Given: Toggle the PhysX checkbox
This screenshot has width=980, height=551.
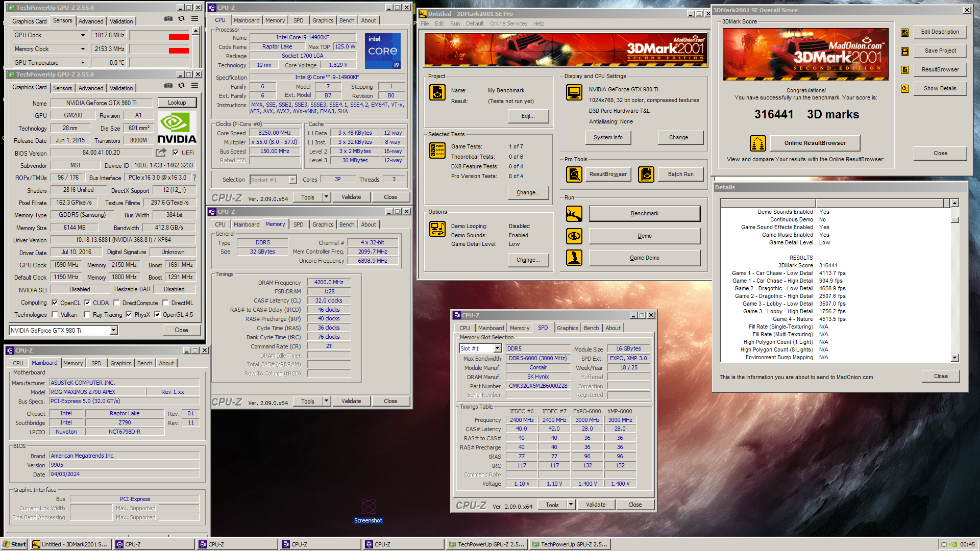Looking at the screenshot, I should click(x=129, y=314).
